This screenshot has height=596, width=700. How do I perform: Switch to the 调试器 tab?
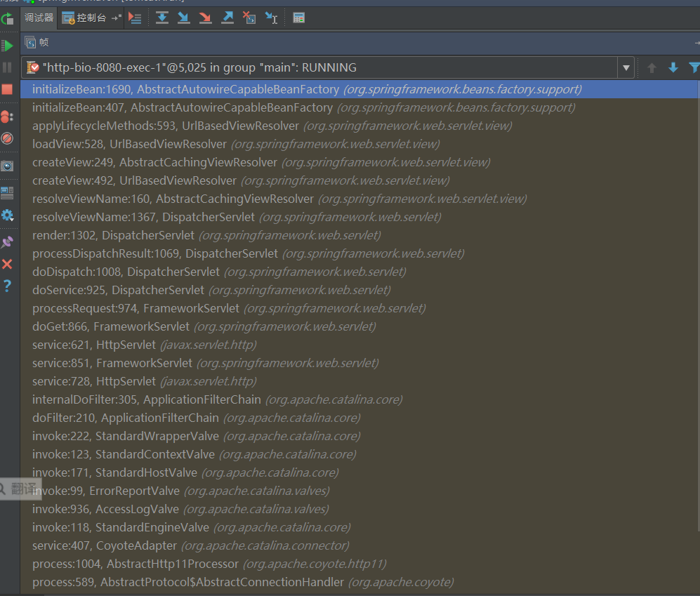point(39,18)
